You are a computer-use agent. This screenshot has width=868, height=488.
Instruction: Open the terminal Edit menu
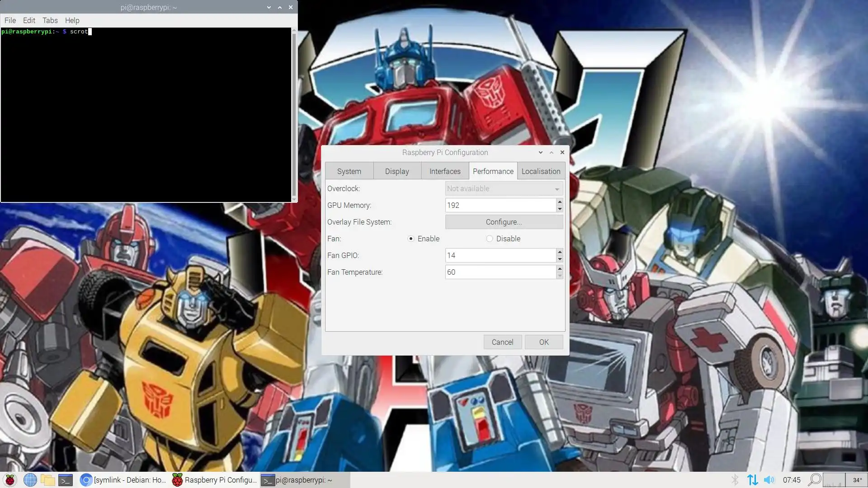coord(29,20)
